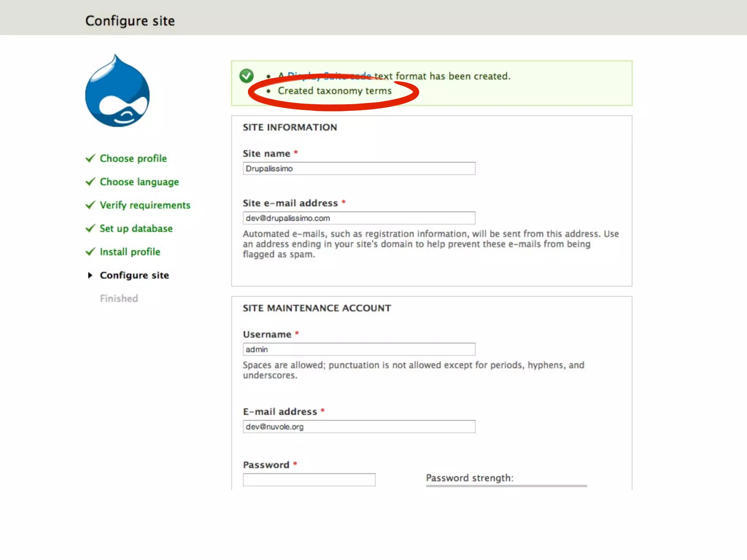Click the checkmark beside Install profile

pos(90,252)
